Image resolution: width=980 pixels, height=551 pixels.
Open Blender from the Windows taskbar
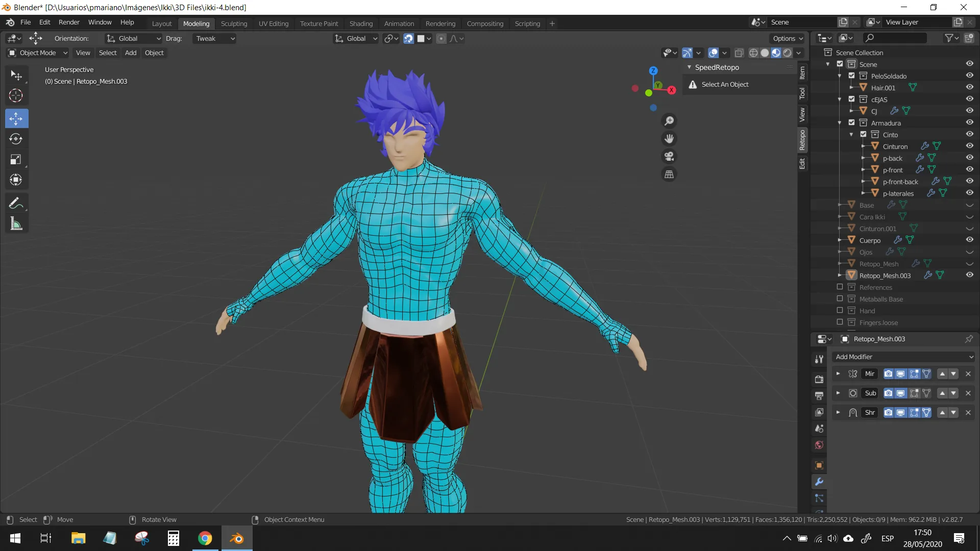pos(236,538)
